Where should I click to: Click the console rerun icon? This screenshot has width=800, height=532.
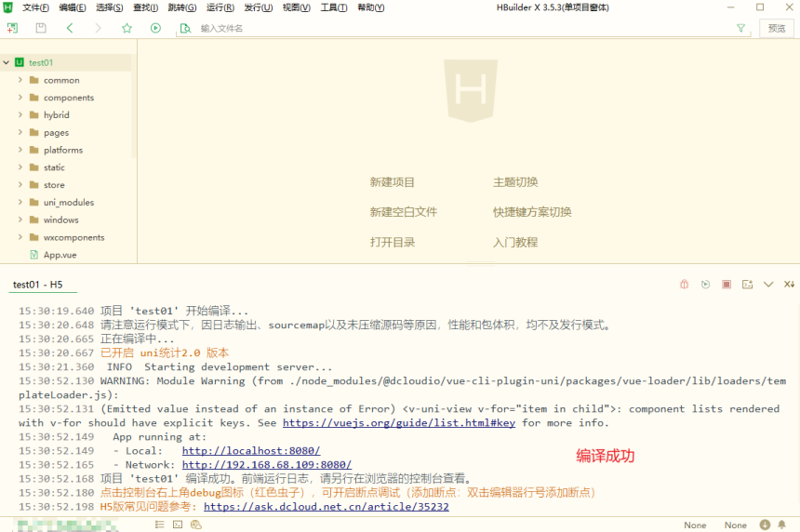[x=706, y=284]
